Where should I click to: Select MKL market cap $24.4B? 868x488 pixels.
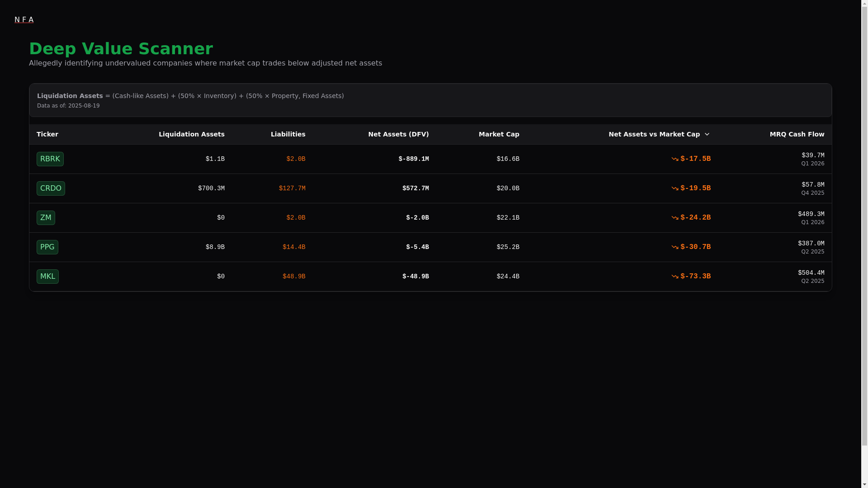point(508,277)
